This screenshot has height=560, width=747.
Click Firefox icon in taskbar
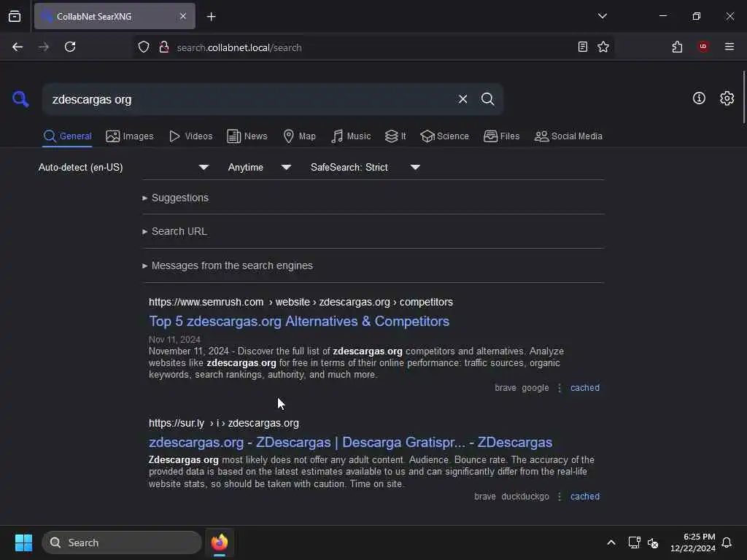(x=220, y=542)
